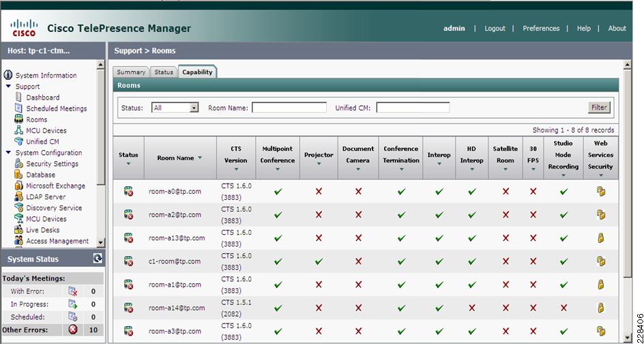Select the Dashboard icon under Support
The height and width of the screenshot is (344, 644).
click(18, 98)
